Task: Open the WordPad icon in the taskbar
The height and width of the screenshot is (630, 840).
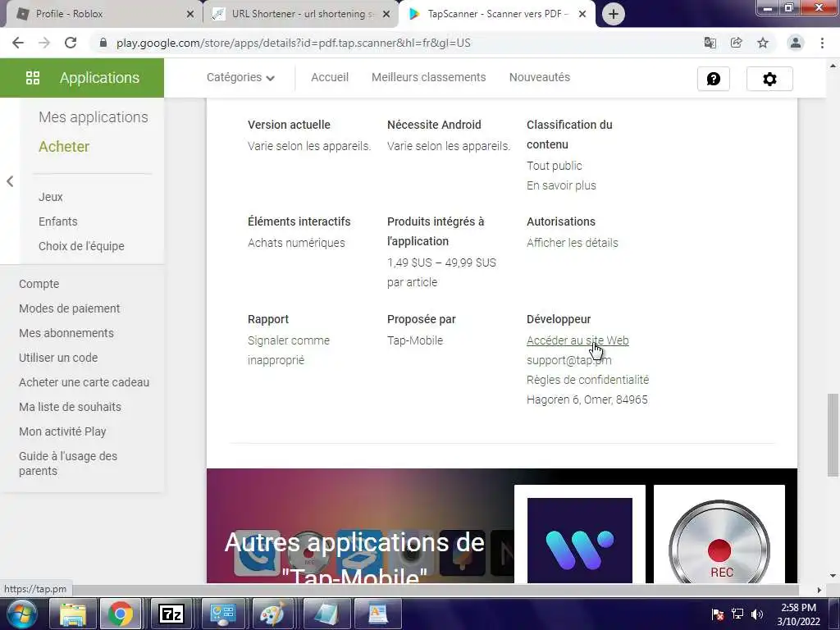Action: (x=377, y=614)
